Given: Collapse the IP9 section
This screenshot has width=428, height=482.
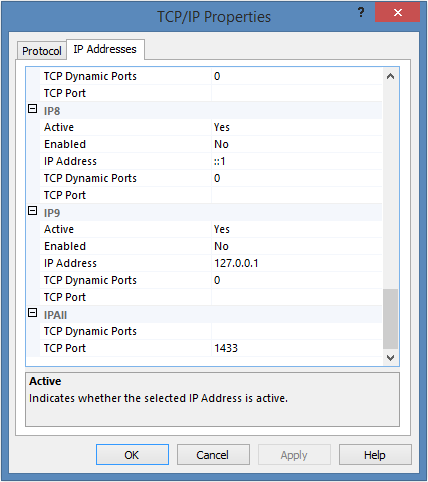Looking at the screenshot, I should click(32, 211).
